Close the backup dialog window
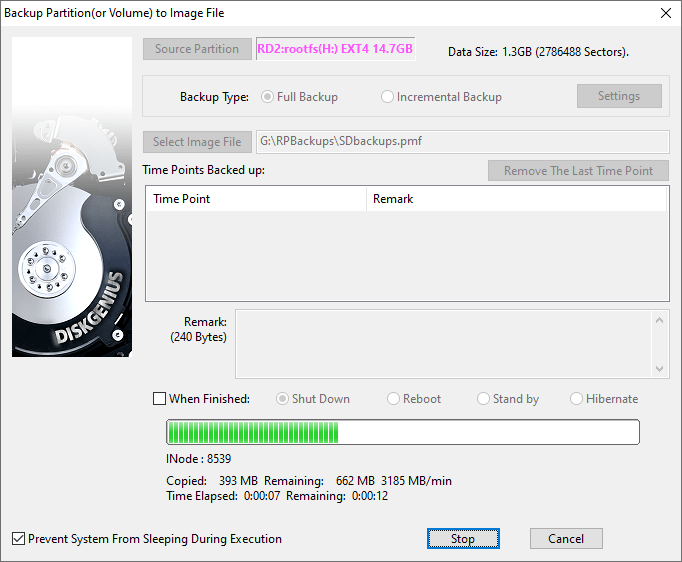The width and height of the screenshot is (682, 562). click(x=665, y=13)
